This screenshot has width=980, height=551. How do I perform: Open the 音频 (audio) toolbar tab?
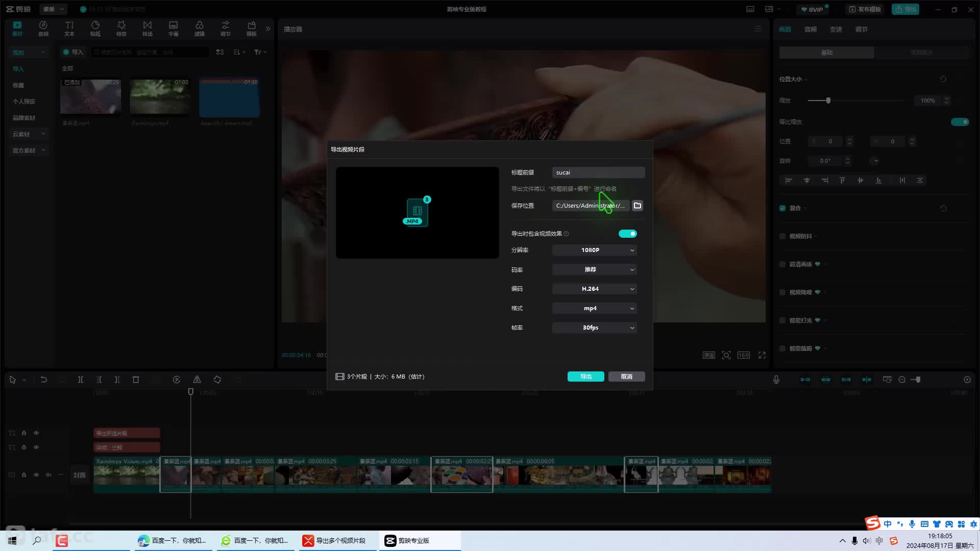43,29
